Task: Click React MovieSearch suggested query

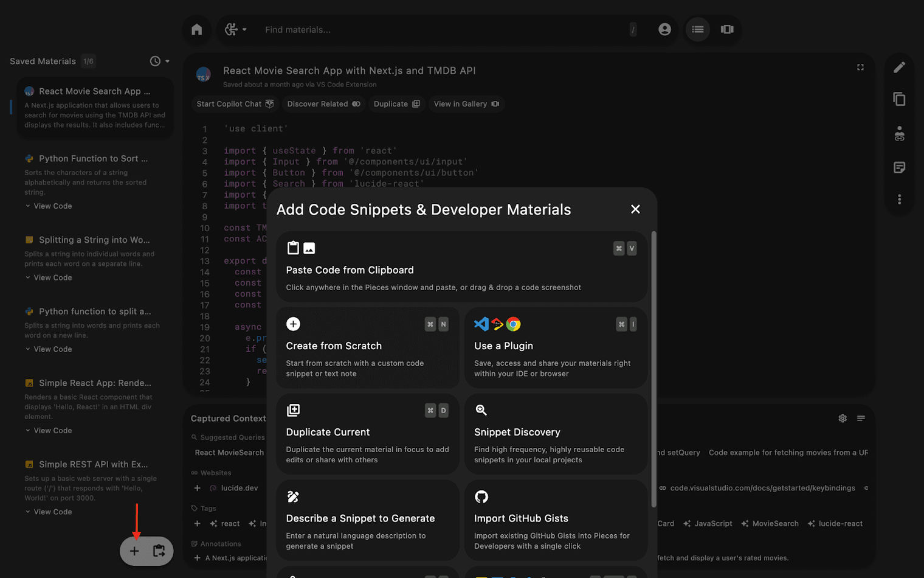Action: coord(229,453)
